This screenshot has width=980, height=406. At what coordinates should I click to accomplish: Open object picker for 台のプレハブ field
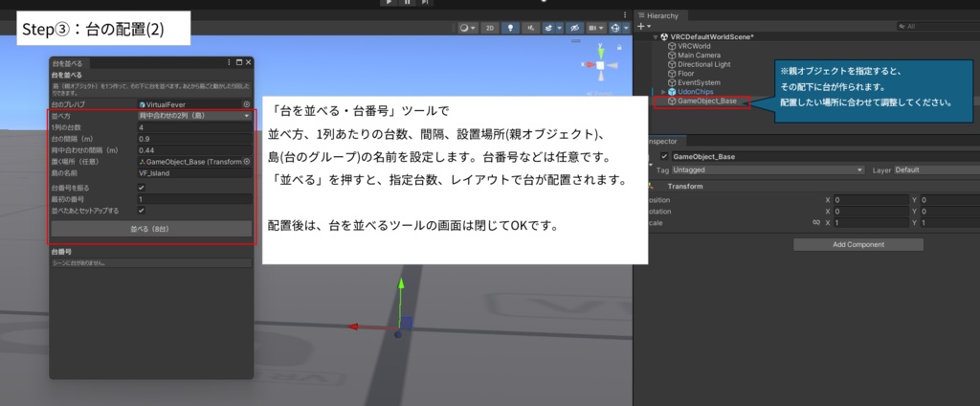click(x=246, y=104)
